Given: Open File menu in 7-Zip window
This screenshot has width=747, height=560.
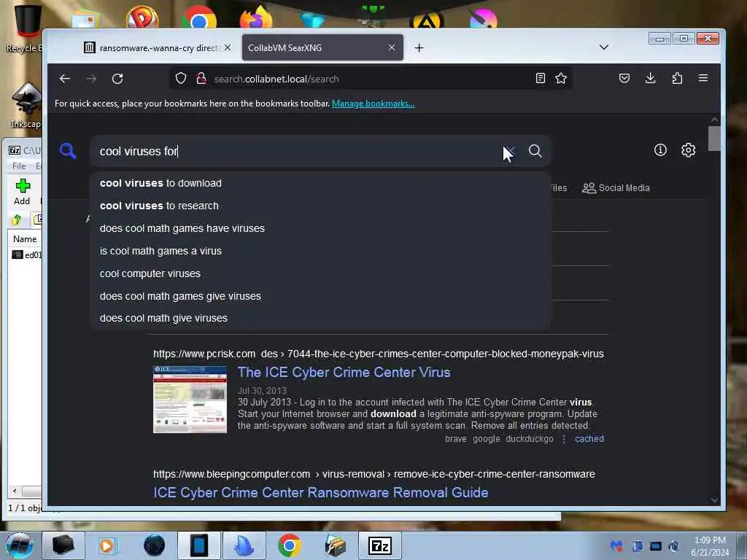Looking at the screenshot, I should 19,166.
